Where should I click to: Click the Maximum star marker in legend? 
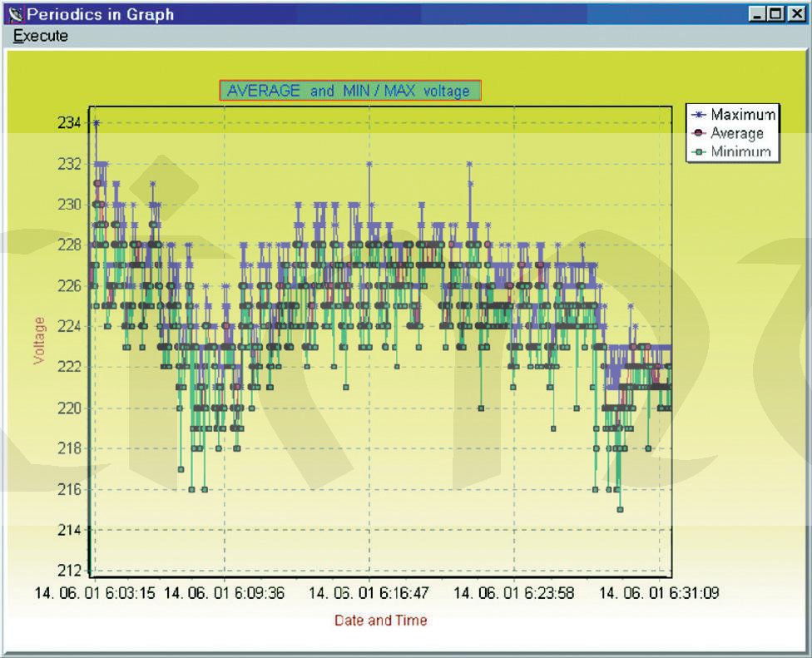[700, 115]
